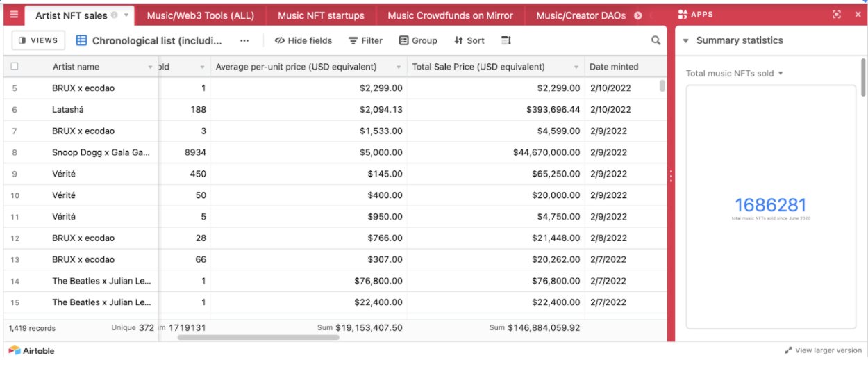Click the $2,094.13 average price cell
This screenshot has height=367, width=868.
(x=309, y=109)
